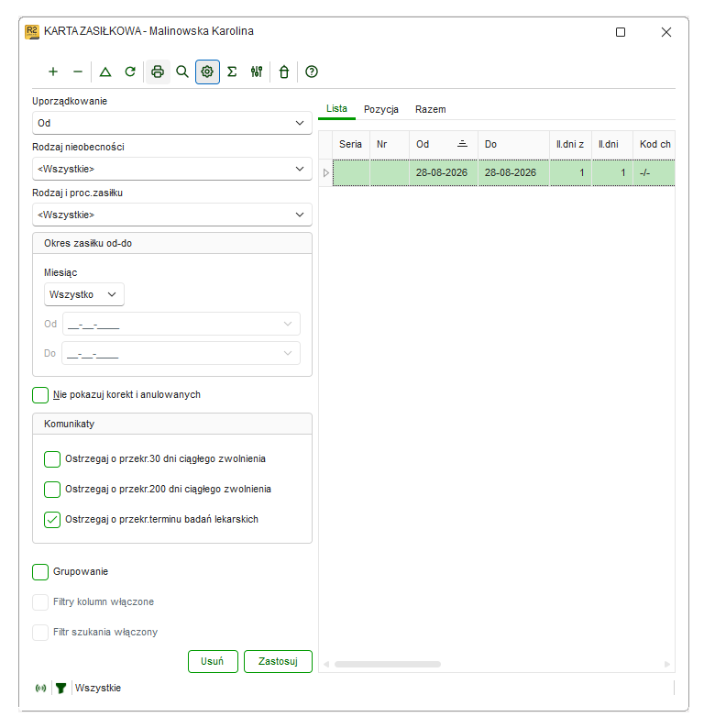Click the Seria column header
The width and height of the screenshot is (704, 728).
coord(351,144)
